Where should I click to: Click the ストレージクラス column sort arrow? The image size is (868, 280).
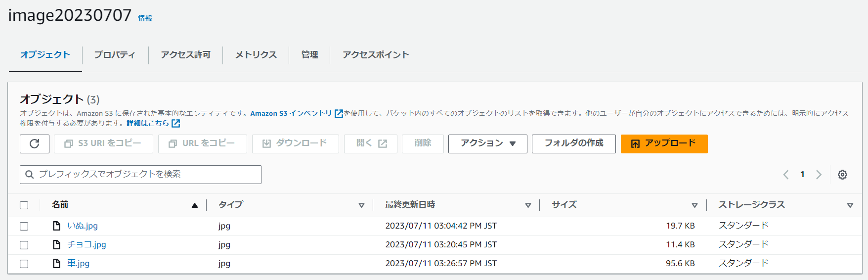850,205
